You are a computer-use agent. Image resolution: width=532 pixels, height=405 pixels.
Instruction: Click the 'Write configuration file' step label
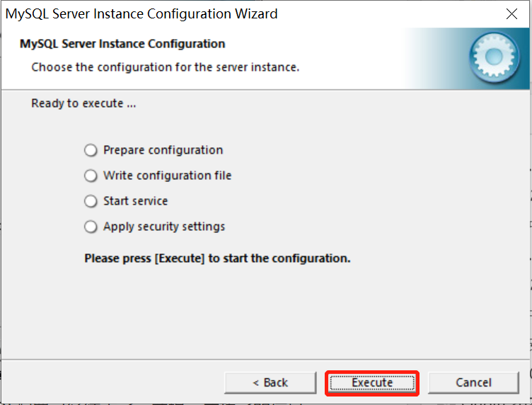coord(167,176)
